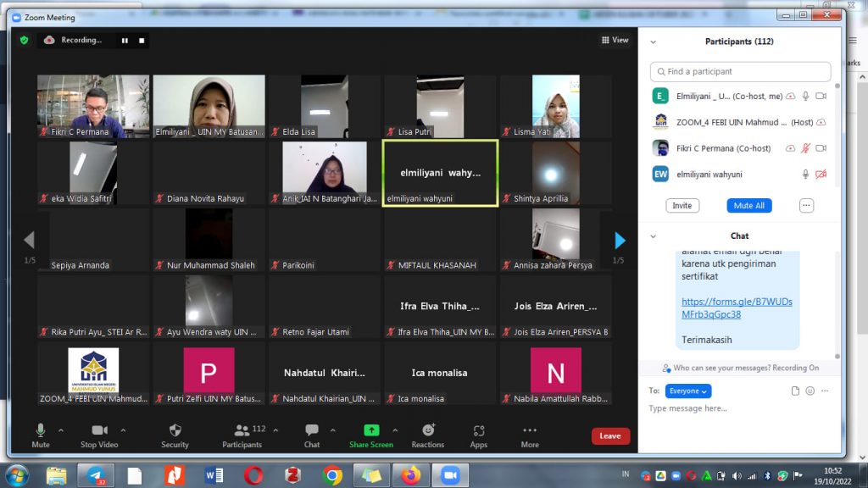
Task: Open the Reactions emoji icon
Action: click(x=427, y=430)
